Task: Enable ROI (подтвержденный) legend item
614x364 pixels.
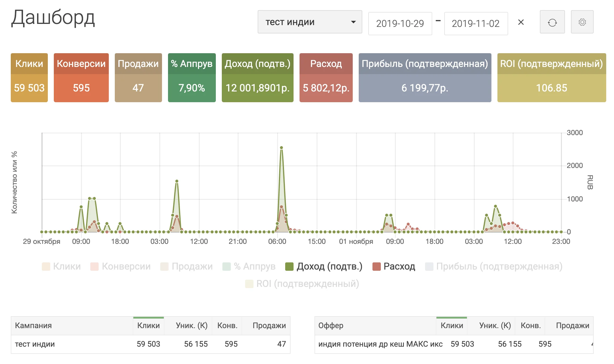Action: tap(302, 284)
